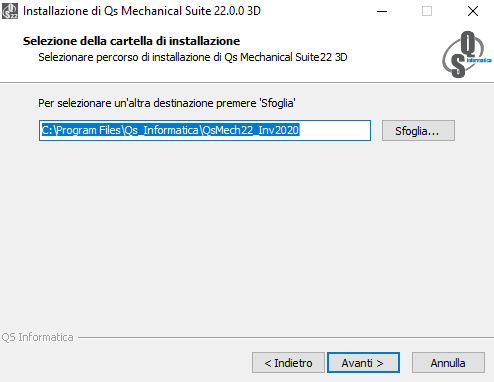
Task: Click the 'Per selezionare un'altra destinazione' instruction
Action: coord(167,103)
